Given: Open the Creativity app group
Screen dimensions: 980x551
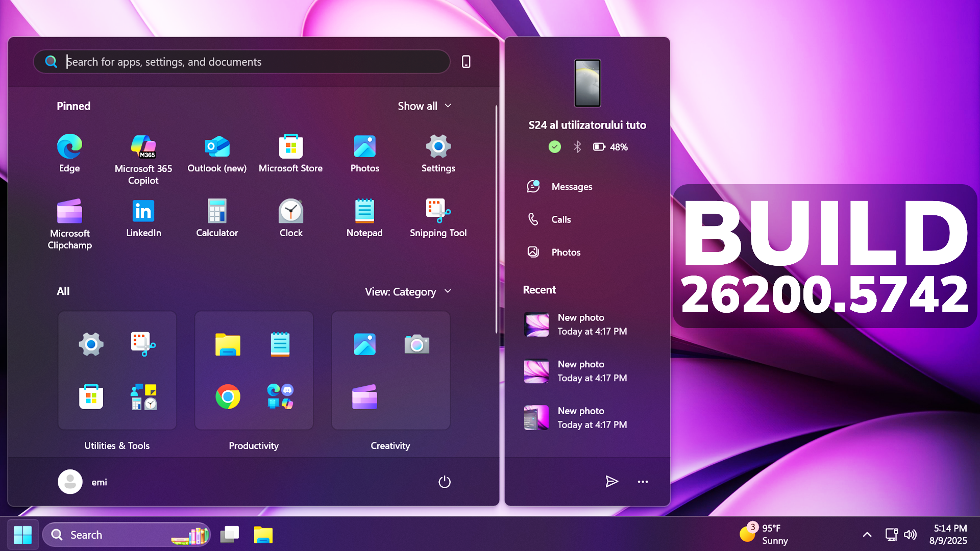Looking at the screenshot, I should (x=390, y=370).
